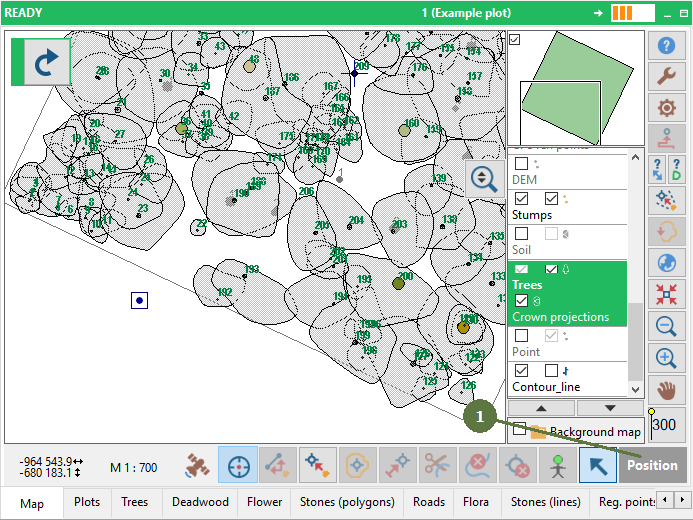Select the hand pan tool
The image size is (693, 520).
[666, 390]
